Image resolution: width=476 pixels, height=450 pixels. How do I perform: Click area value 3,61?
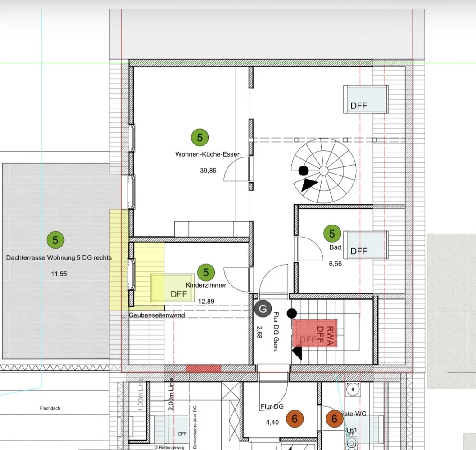point(351,430)
